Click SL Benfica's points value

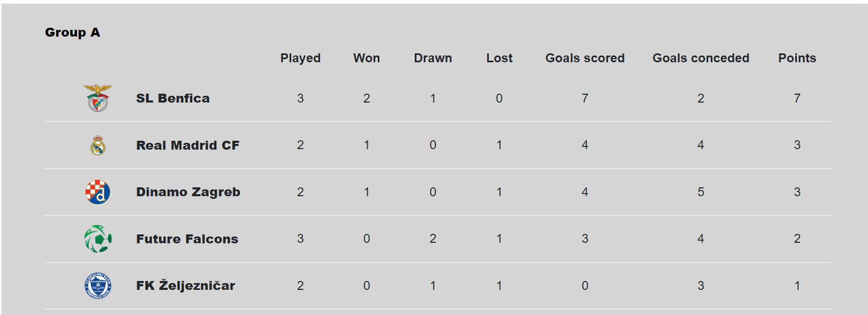(797, 98)
